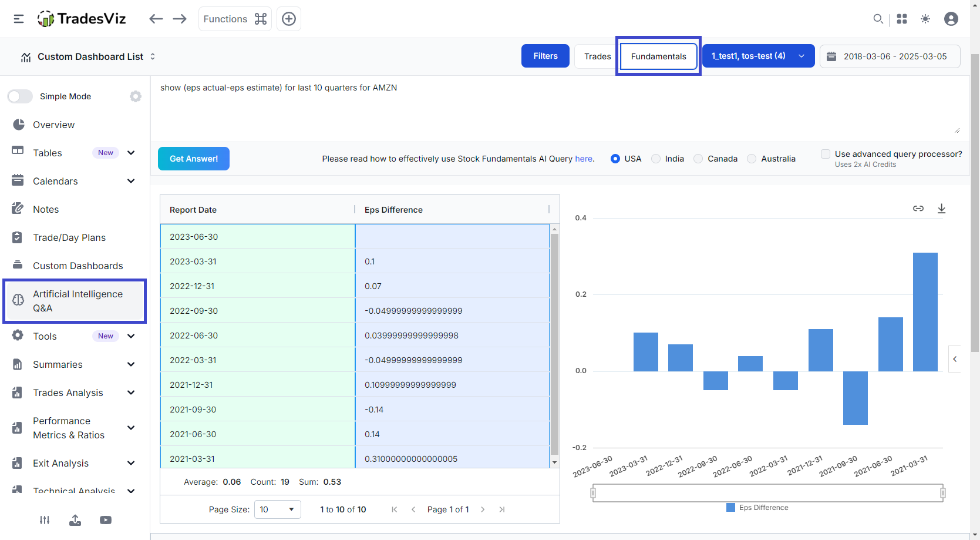This screenshot has height=540, width=980.
Task: Click the chart range slider left handle
Action: pyautogui.click(x=593, y=493)
